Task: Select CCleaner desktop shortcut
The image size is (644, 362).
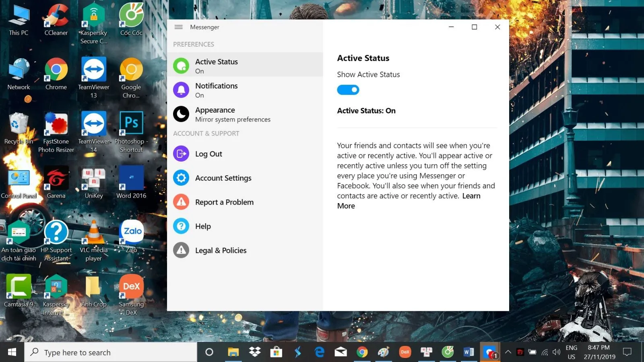Action: click(56, 20)
